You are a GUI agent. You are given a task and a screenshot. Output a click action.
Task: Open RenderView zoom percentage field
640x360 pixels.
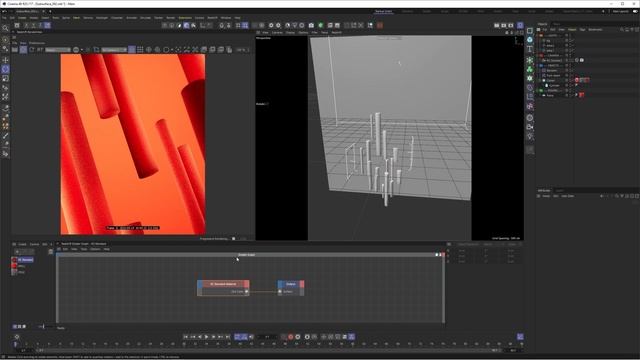coord(242,49)
